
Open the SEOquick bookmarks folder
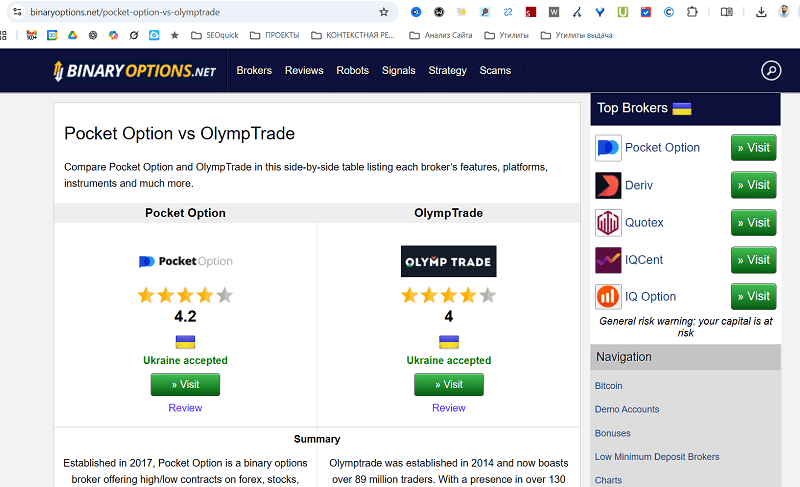coord(215,35)
